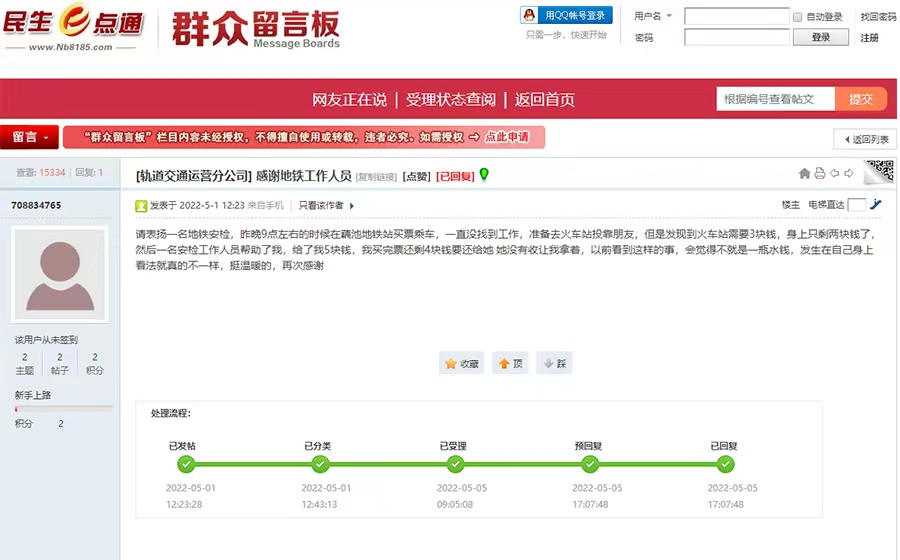Open the 用户名 login type dropdown
Image resolution: width=900 pixels, height=560 pixels.
[669, 16]
